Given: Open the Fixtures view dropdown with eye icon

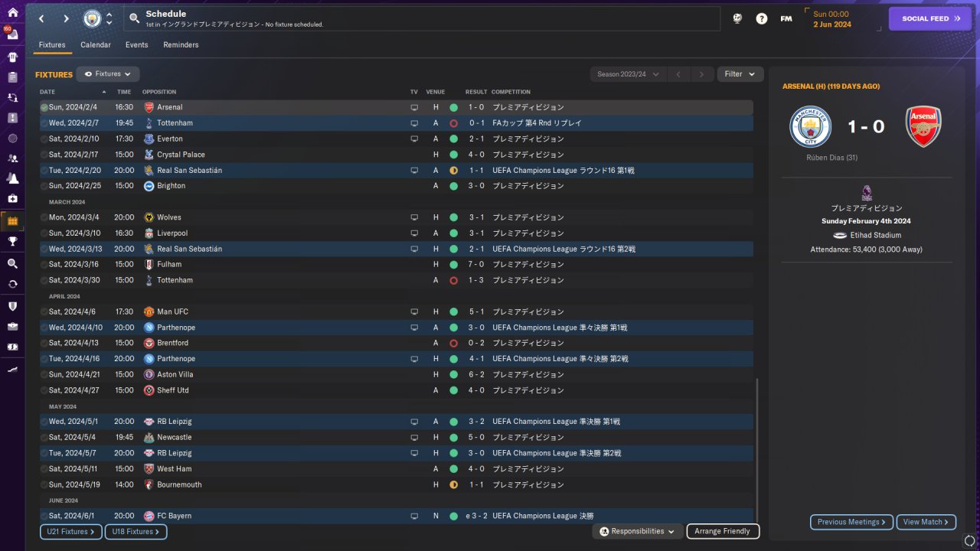Looking at the screenshot, I should click(x=108, y=74).
